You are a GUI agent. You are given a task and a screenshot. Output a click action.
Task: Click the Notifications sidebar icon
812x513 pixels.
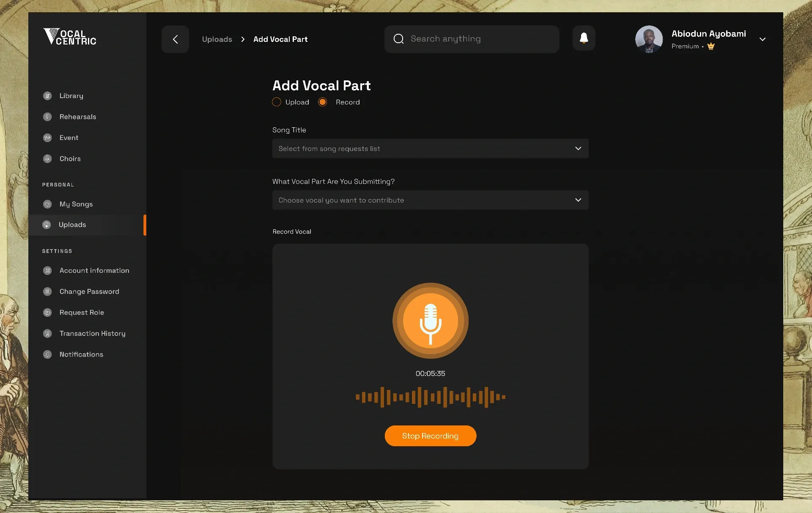47,354
